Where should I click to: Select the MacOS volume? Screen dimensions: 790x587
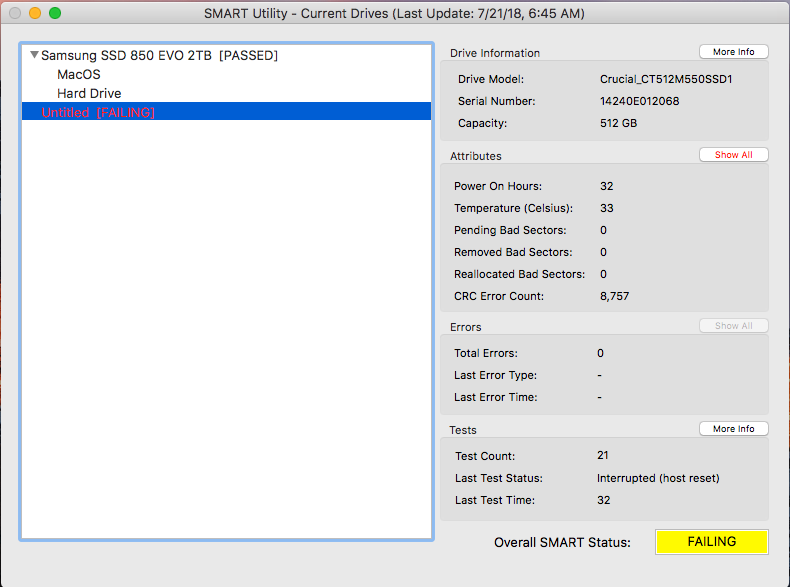tap(79, 75)
